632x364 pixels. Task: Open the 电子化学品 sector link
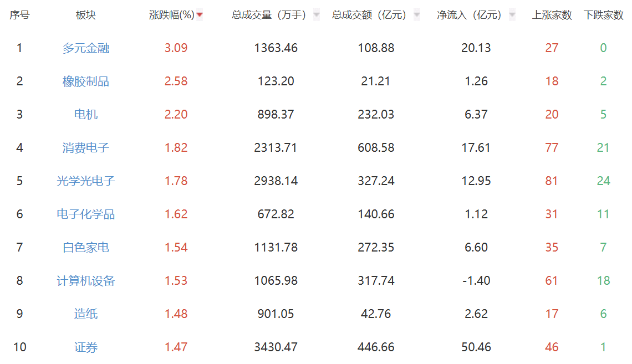click(86, 214)
